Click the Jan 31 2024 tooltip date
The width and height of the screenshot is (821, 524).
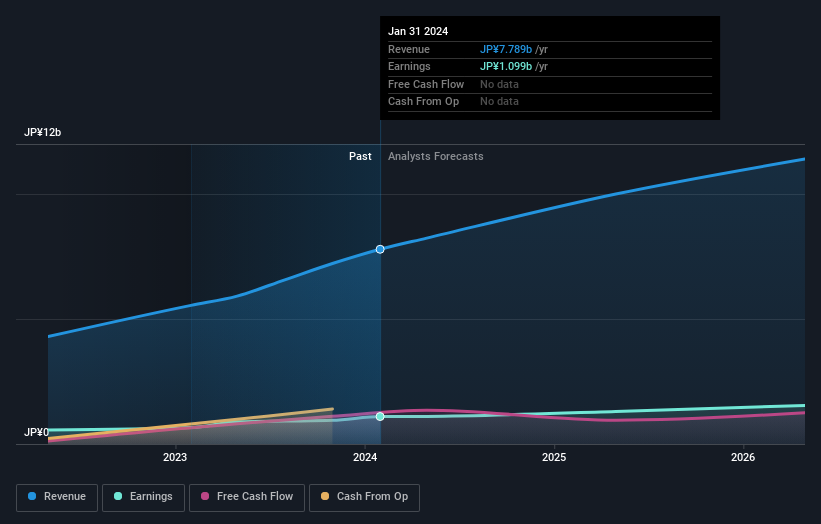[x=418, y=31]
